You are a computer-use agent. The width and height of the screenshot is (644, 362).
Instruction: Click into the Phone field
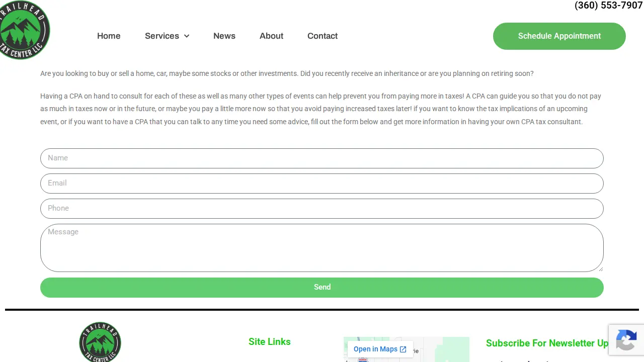point(322,209)
